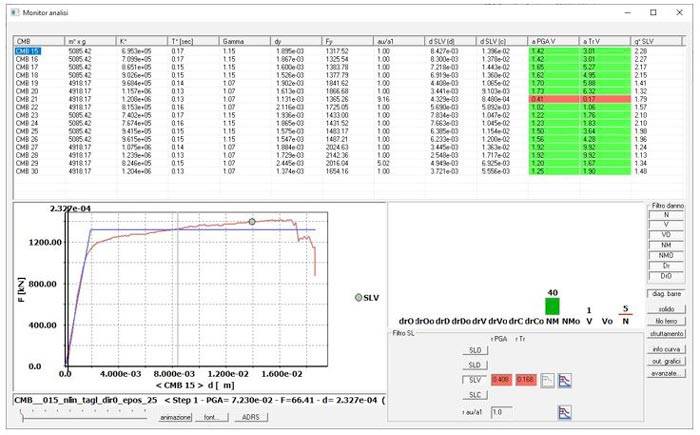Select the CMB 15 row
Image resolution: width=700 pixels, height=435 pixels.
click(348, 51)
